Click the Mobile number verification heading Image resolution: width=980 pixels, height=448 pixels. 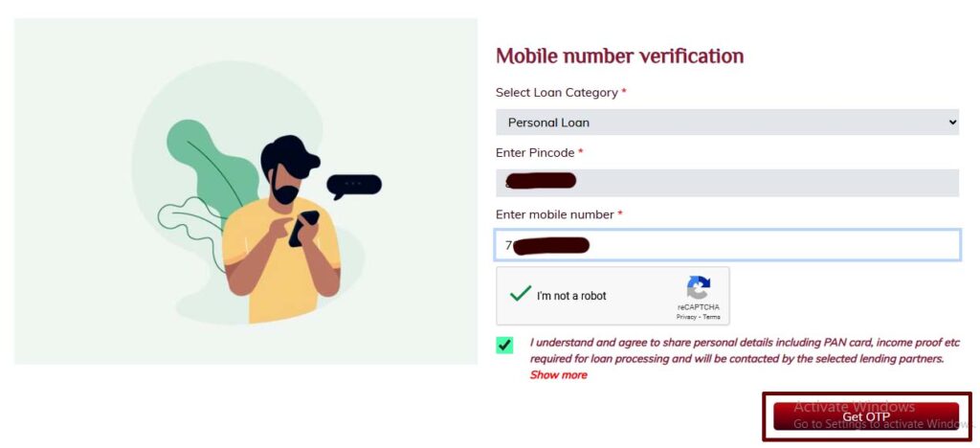pos(619,56)
